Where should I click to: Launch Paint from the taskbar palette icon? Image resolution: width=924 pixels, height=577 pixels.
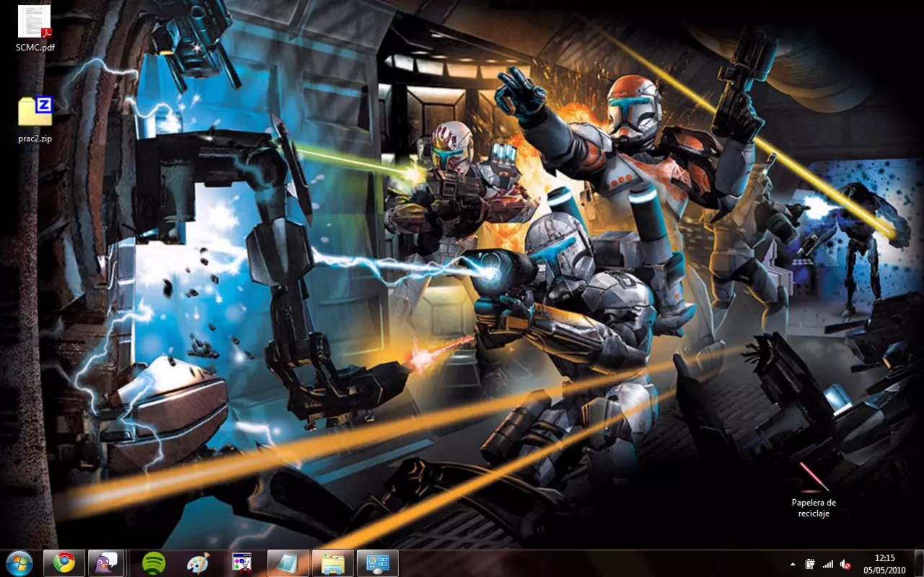pyautogui.click(x=198, y=563)
